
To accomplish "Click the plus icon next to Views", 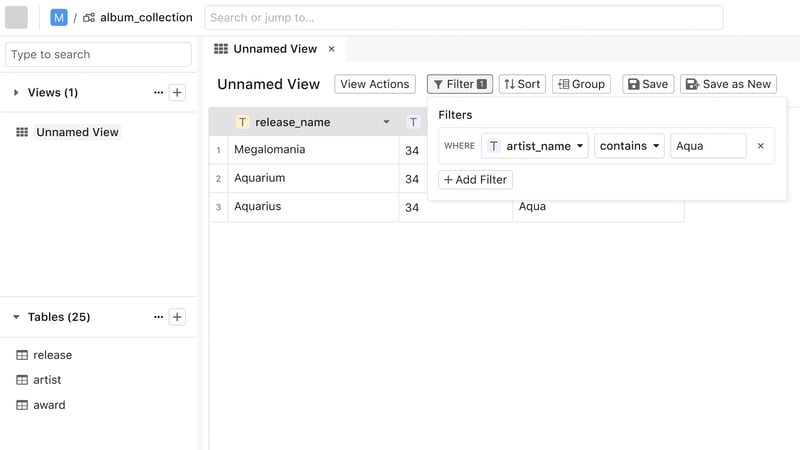I will coord(177,93).
